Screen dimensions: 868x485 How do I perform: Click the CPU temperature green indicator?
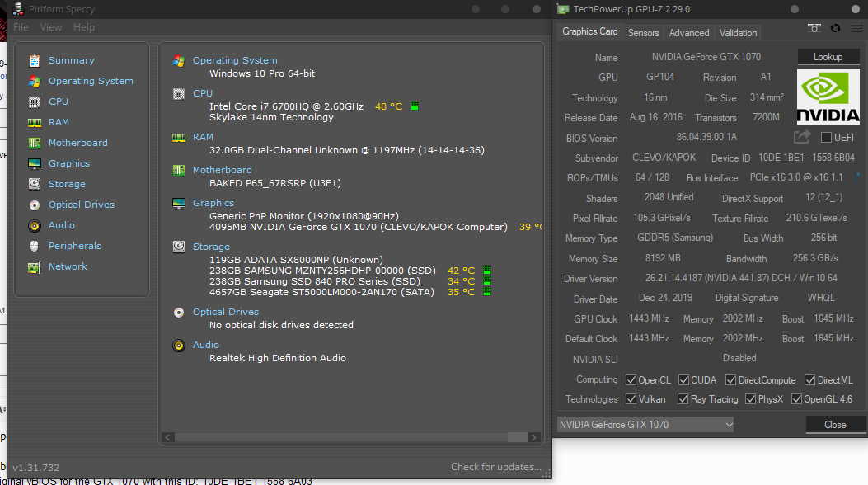(415, 106)
